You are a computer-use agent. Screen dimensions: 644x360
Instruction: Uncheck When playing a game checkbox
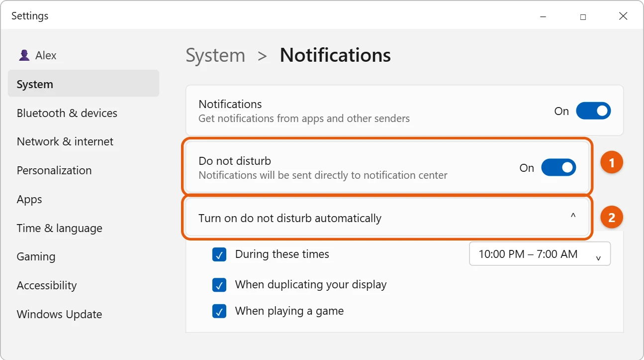click(x=219, y=311)
